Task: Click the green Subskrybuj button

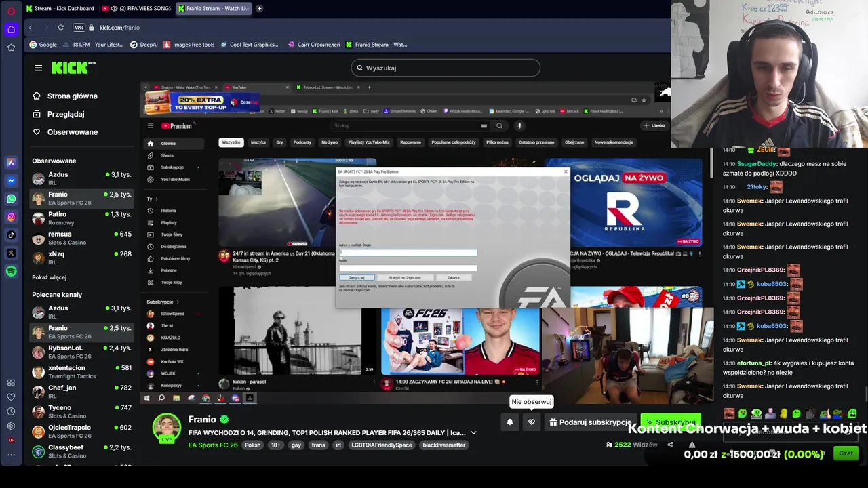Action: (x=671, y=422)
